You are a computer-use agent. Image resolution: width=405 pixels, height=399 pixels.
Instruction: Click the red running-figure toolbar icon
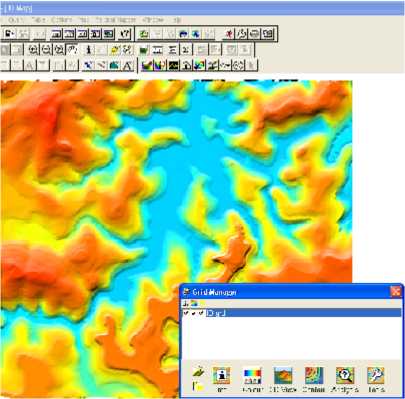click(x=229, y=34)
